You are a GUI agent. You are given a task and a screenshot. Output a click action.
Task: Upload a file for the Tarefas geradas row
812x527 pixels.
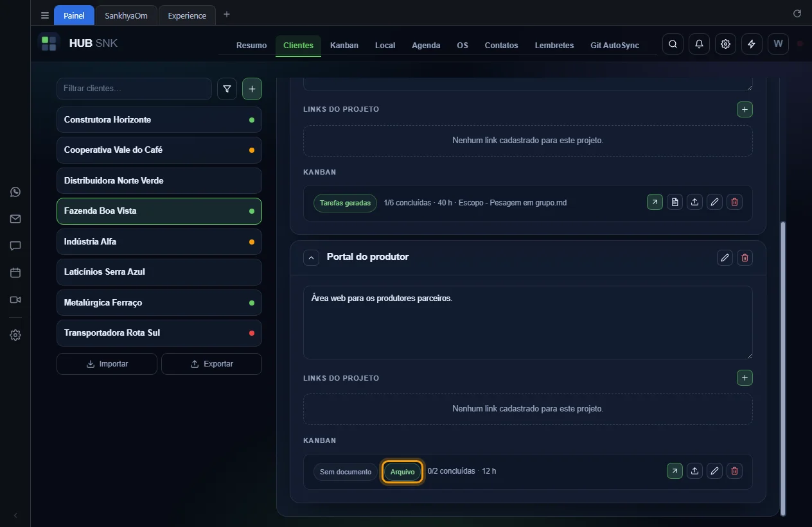(x=694, y=202)
